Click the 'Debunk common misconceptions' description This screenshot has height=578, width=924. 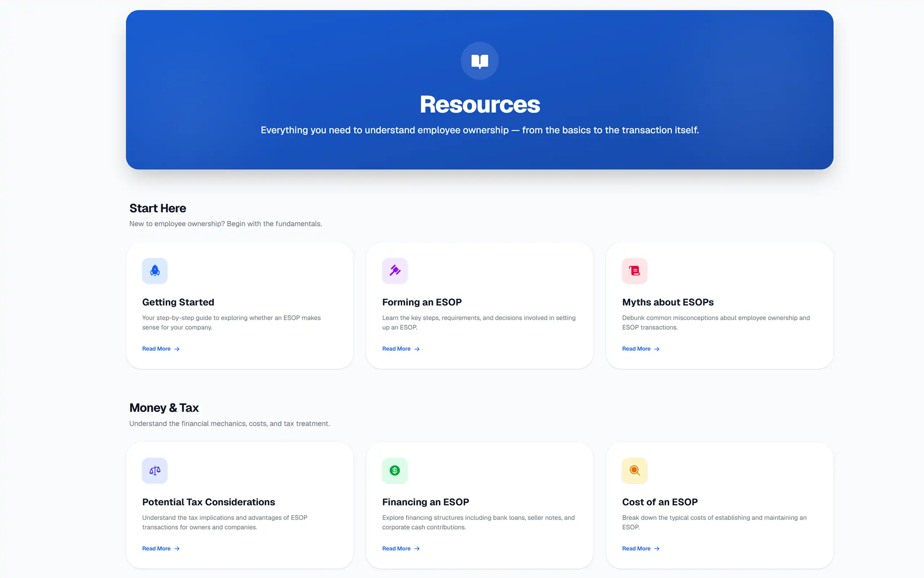pos(716,323)
